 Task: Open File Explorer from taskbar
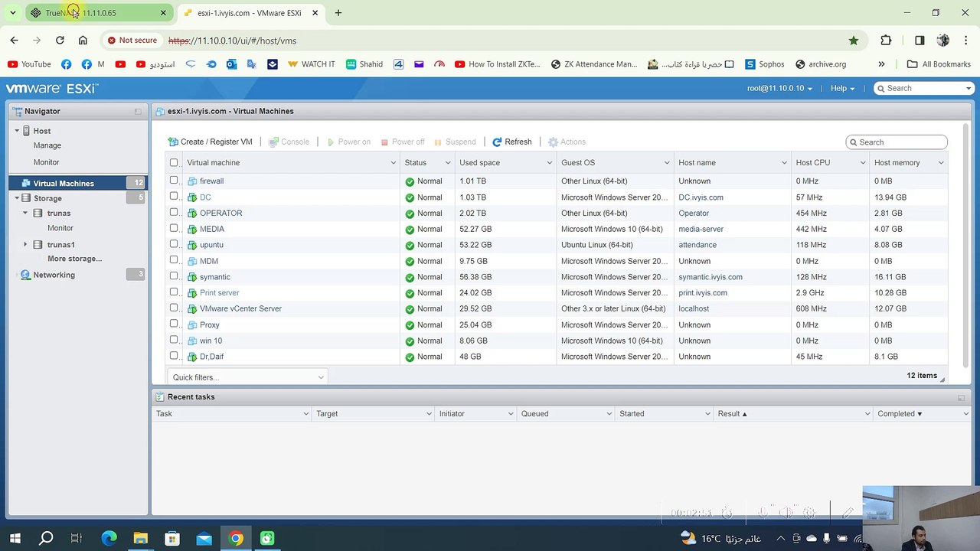[140, 539]
